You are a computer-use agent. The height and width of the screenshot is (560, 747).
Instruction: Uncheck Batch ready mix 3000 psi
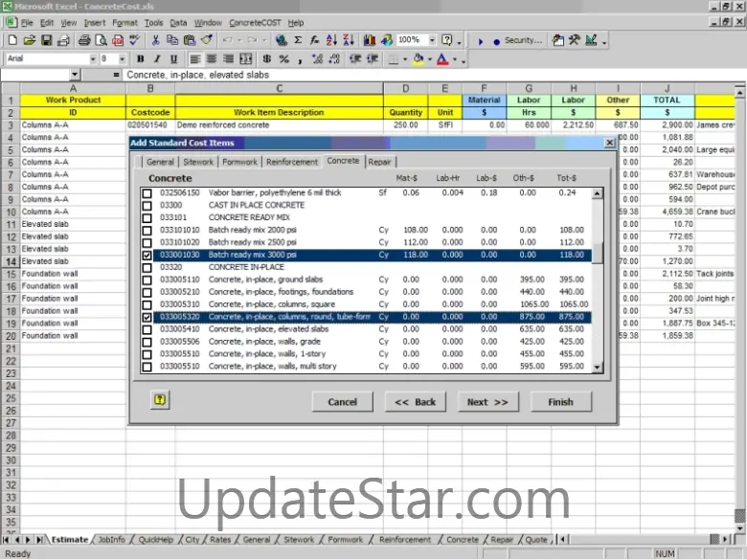coord(147,256)
